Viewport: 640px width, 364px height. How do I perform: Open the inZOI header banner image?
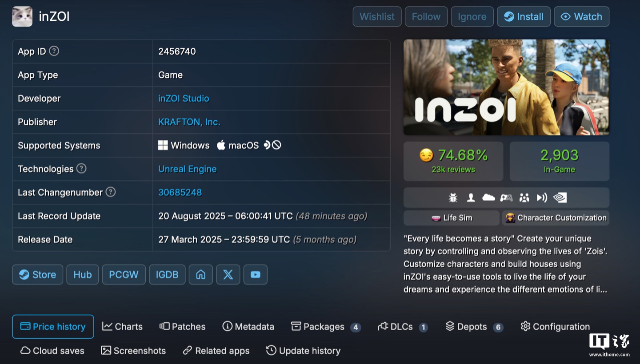click(x=506, y=87)
